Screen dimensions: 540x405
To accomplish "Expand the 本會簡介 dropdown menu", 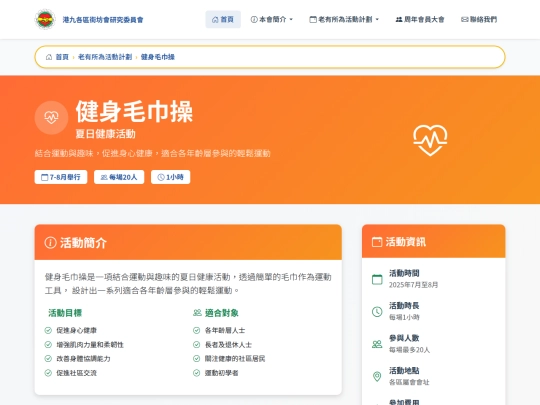I will (272, 19).
